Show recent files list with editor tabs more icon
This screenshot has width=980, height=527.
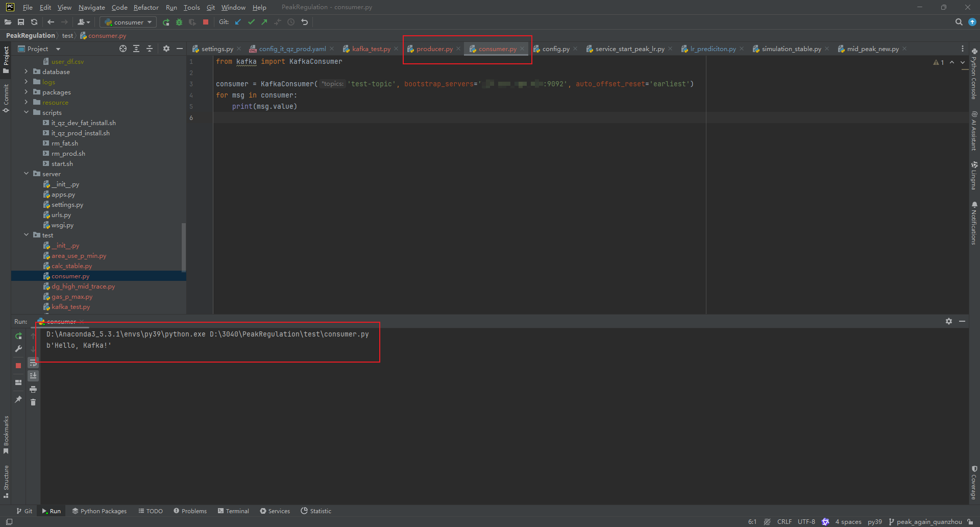[x=963, y=49]
